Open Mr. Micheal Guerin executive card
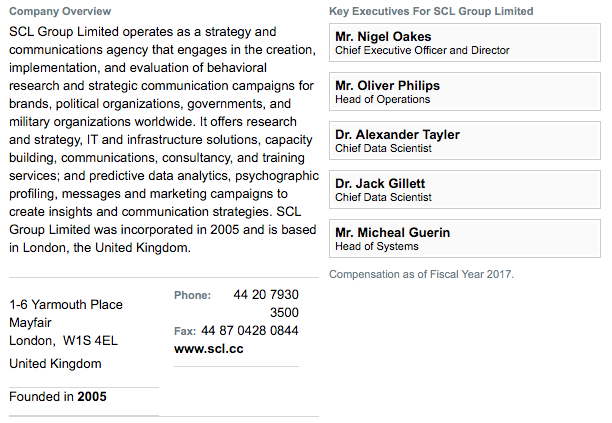Viewport: 612px width, 423px height. coord(464,238)
